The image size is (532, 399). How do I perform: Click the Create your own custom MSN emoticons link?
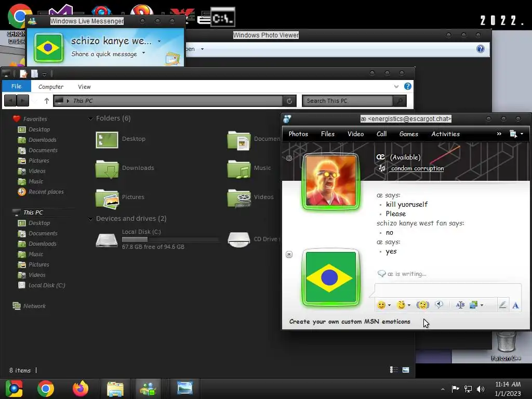coord(350,322)
